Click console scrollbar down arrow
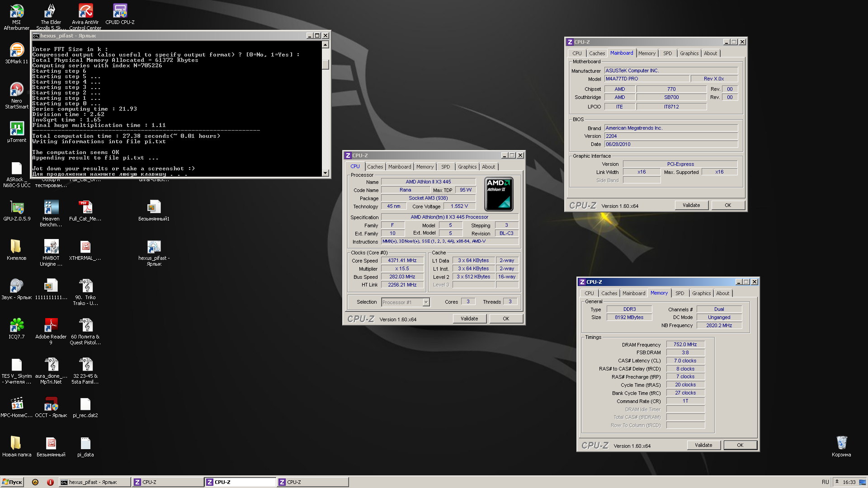Image resolution: width=868 pixels, height=488 pixels. pyautogui.click(x=325, y=173)
